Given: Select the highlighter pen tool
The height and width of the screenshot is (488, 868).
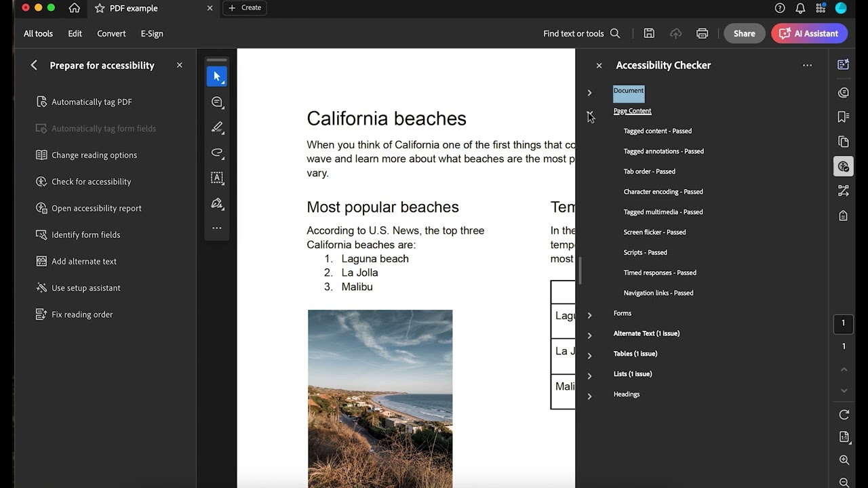Looking at the screenshot, I should coord(217,127).
